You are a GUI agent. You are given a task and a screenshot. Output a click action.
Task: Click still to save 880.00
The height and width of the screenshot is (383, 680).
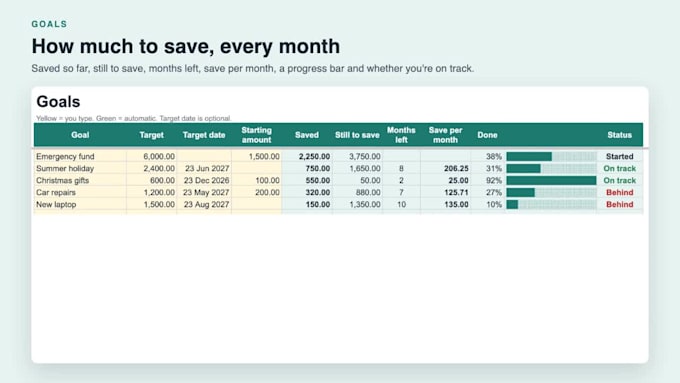pyautogui.click(x=357, y=192)
